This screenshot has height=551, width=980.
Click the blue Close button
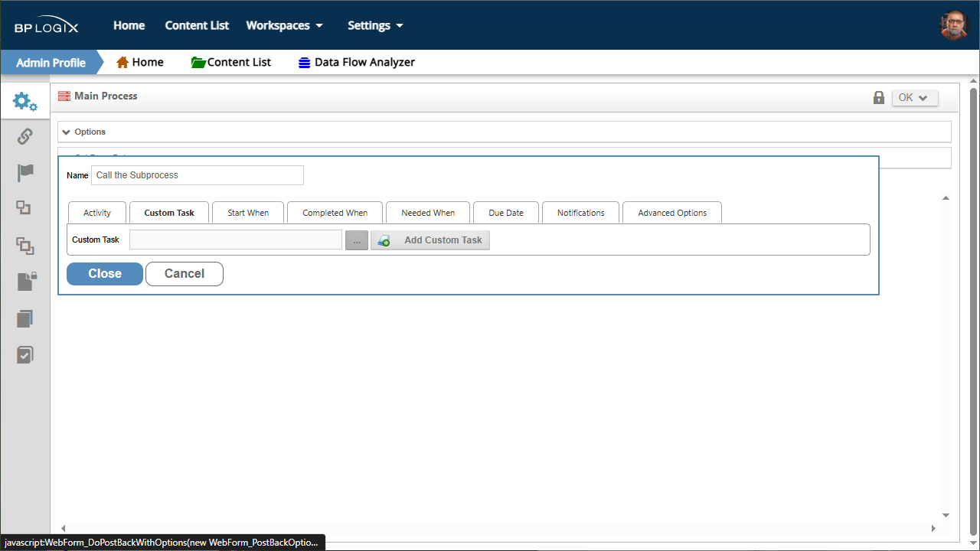click(105, 274)
